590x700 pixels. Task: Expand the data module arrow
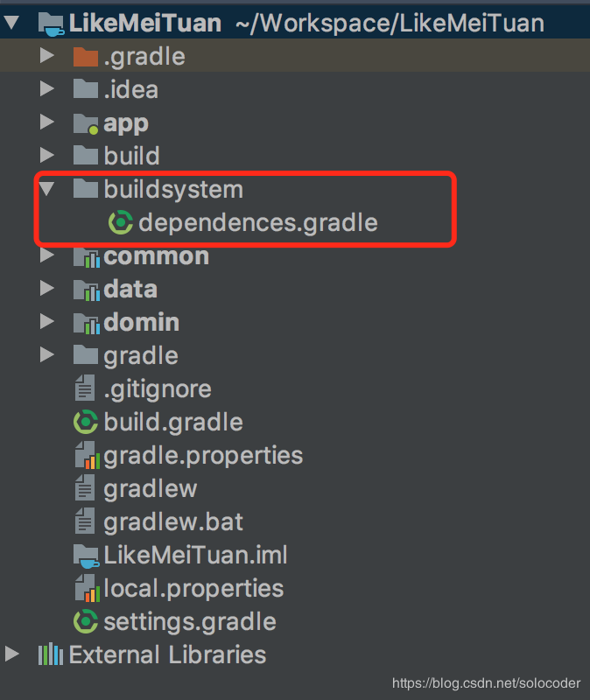47,289
